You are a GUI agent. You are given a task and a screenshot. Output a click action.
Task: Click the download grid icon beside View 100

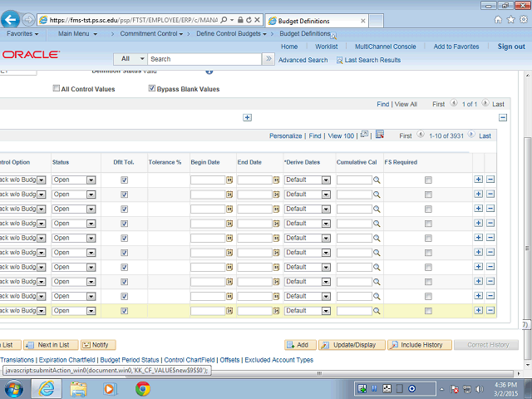379,135
